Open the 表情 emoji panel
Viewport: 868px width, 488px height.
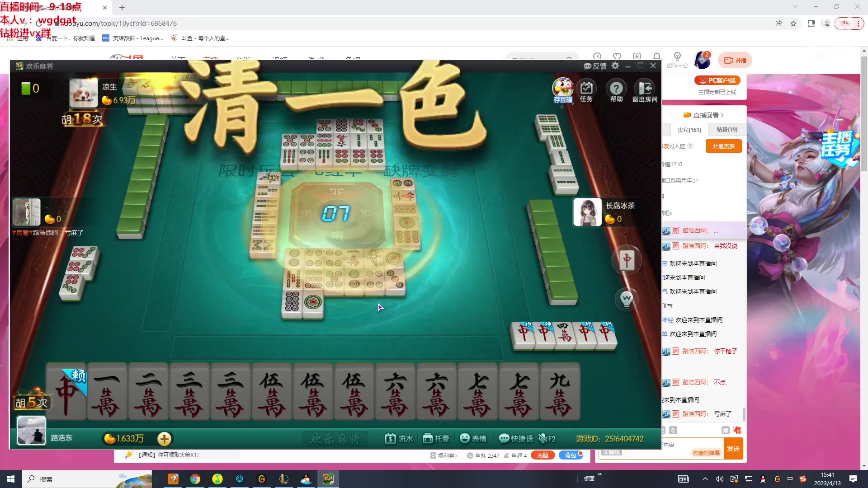pyautogui.click(x=473, y=438)
